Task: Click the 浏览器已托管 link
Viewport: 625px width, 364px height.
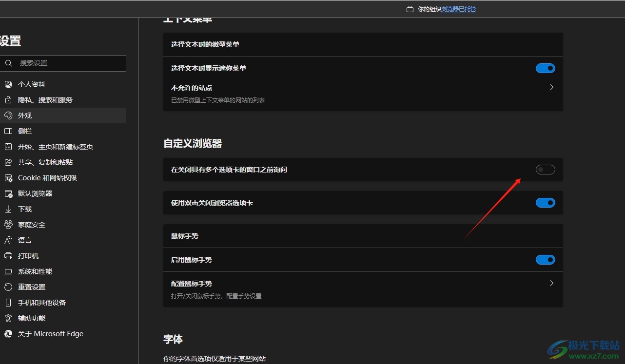Action: click(x=458, y=9)
